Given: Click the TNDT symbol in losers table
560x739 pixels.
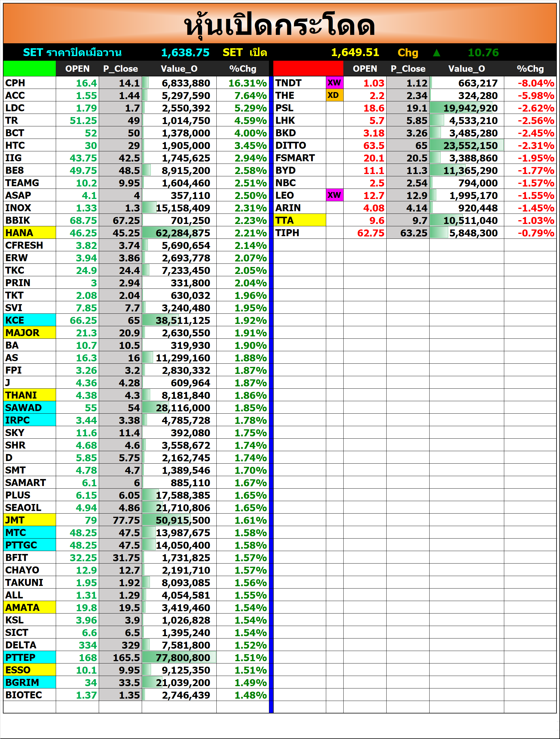Looking at the screenshot, I should click(x=300, y=83).
